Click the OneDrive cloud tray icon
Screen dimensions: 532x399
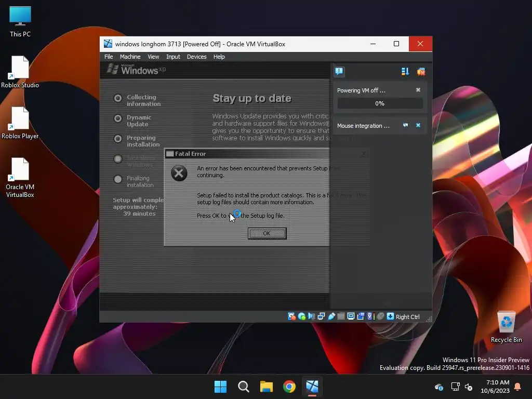[x=439, y=387]
